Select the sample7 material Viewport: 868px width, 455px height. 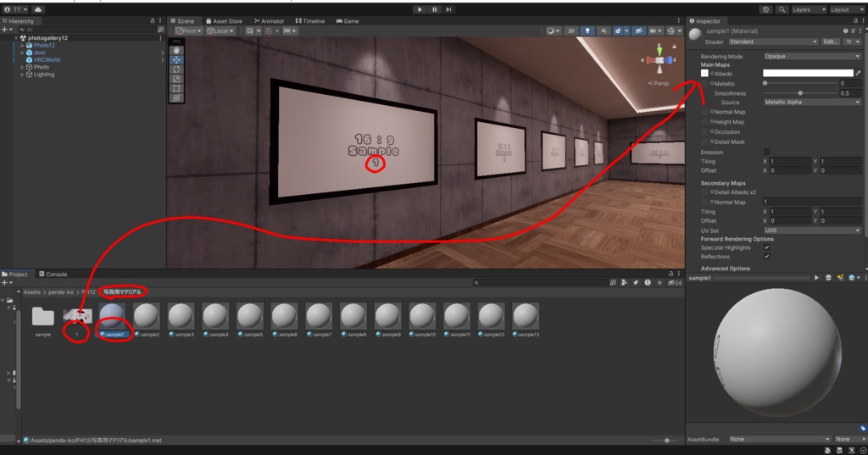click(x=319, y=320)
